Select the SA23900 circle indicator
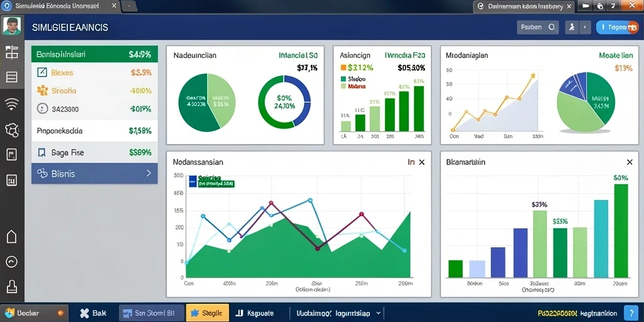644x322 pixels. click(x=42, y=109)
